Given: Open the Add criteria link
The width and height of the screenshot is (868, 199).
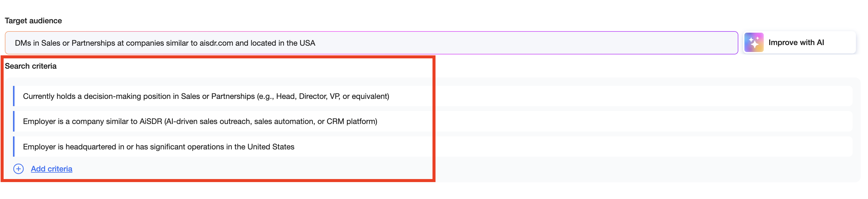Looking at the screenshot, I should click(x=52, y=169).
